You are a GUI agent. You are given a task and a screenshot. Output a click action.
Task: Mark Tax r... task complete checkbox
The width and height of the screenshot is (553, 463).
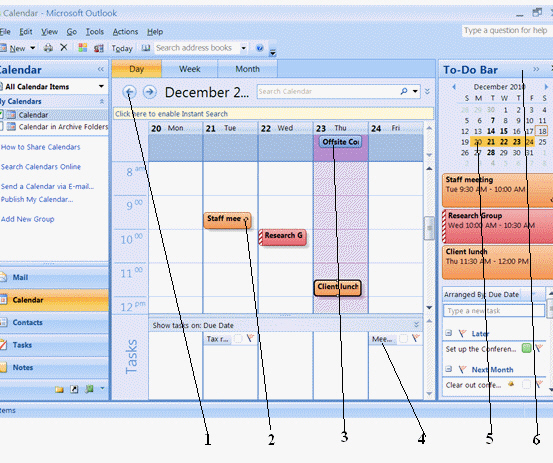238,339
